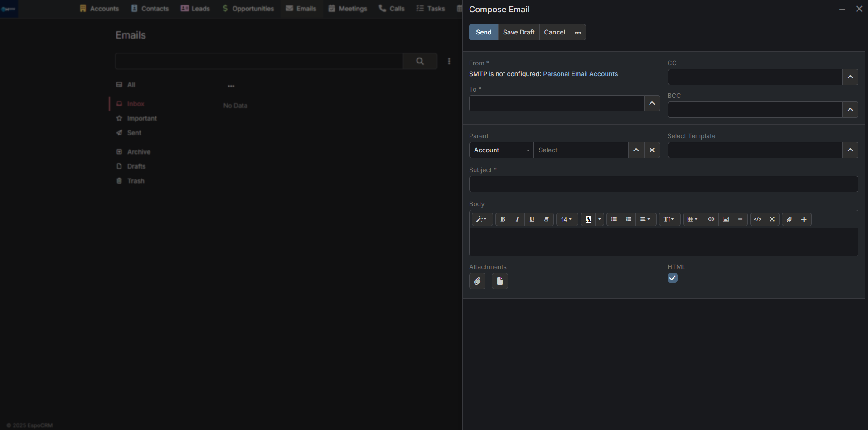
Task: Open more actions menu next to Cancel
Action: pyautogui.click(x=578, y=32)
